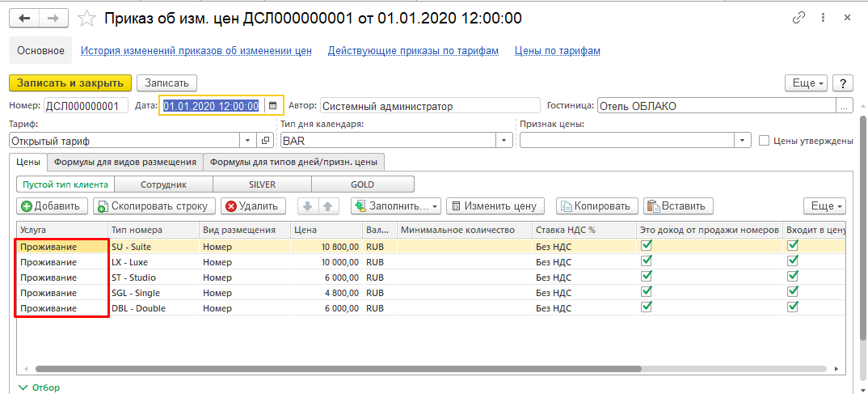Open the Тип дня календаря dropdown

pos(504,140)
